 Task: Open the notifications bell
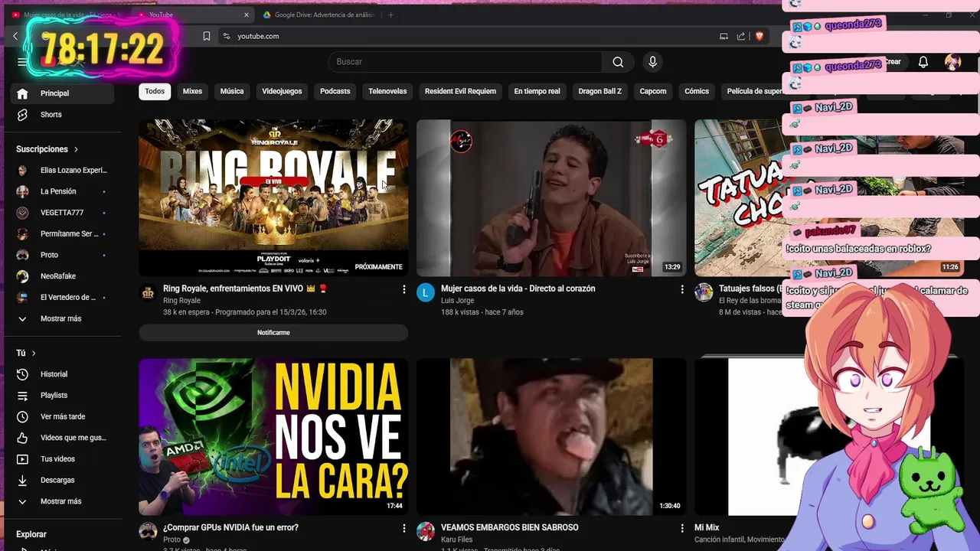tap(923, 62)
